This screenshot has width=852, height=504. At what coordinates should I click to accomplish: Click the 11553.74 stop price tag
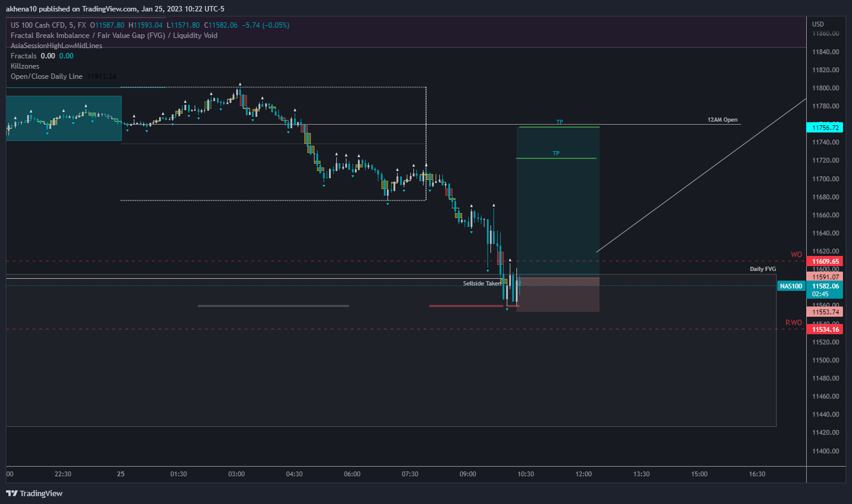click(x=826, y=312)
